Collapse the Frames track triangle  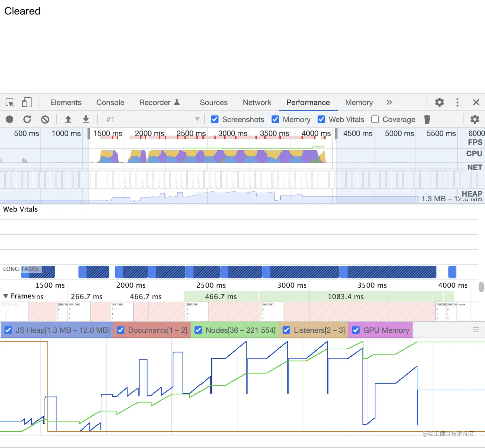tap(5, 296)
